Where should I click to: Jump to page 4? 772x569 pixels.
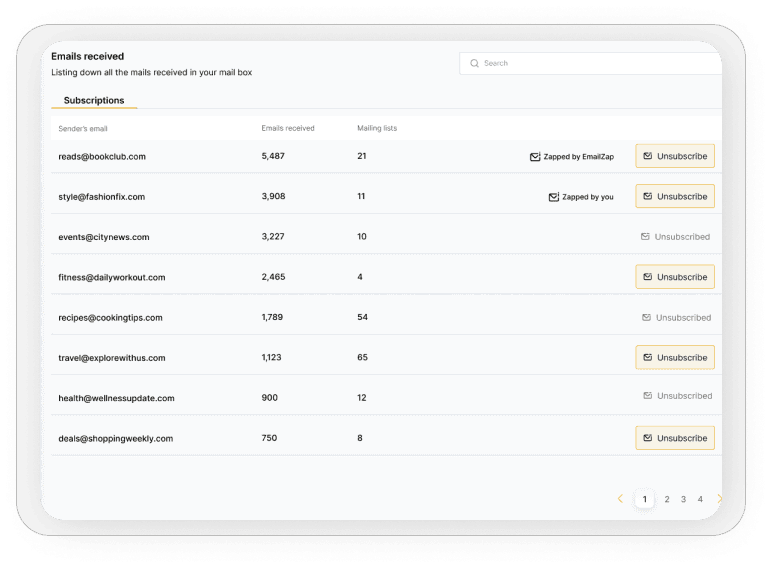[700, 499]
